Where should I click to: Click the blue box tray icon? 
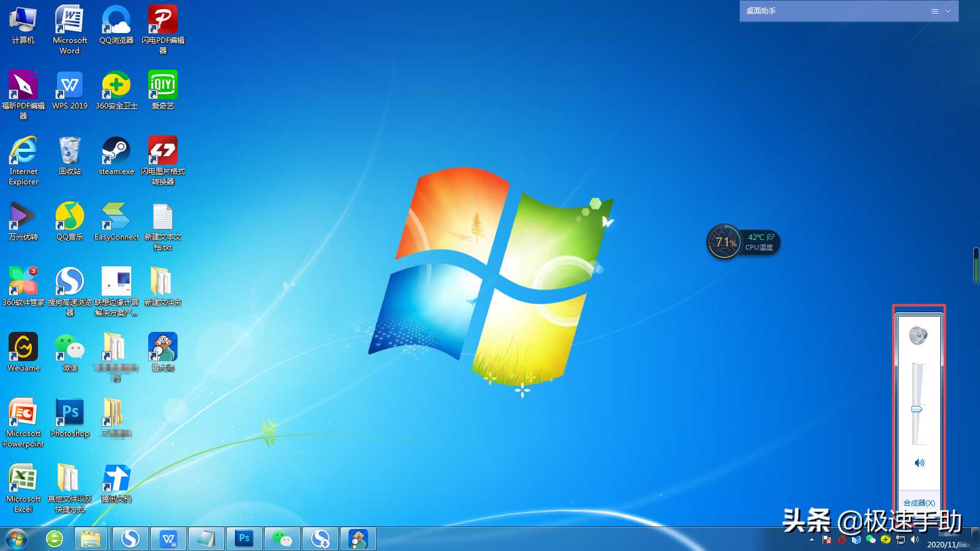click(x=856, y=540)
